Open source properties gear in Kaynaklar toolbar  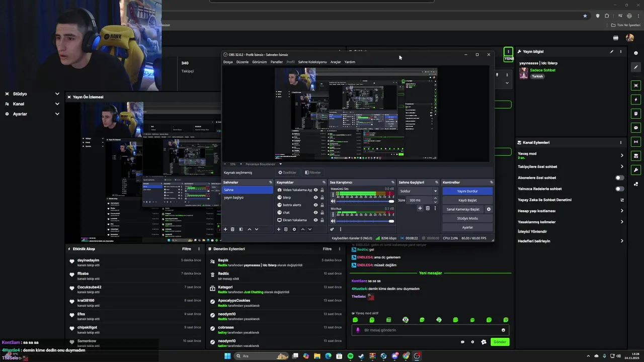pyautogui.click(x=294, y=229)
